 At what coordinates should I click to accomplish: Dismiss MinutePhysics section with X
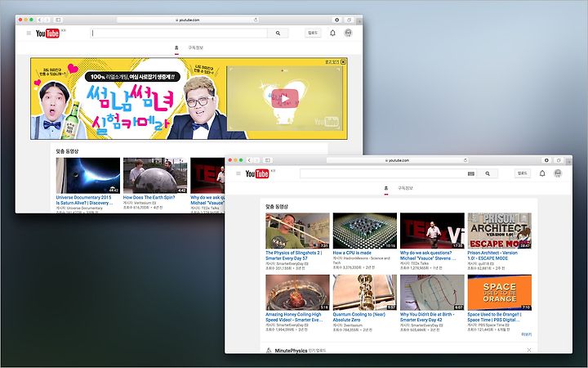coord(529,350)
